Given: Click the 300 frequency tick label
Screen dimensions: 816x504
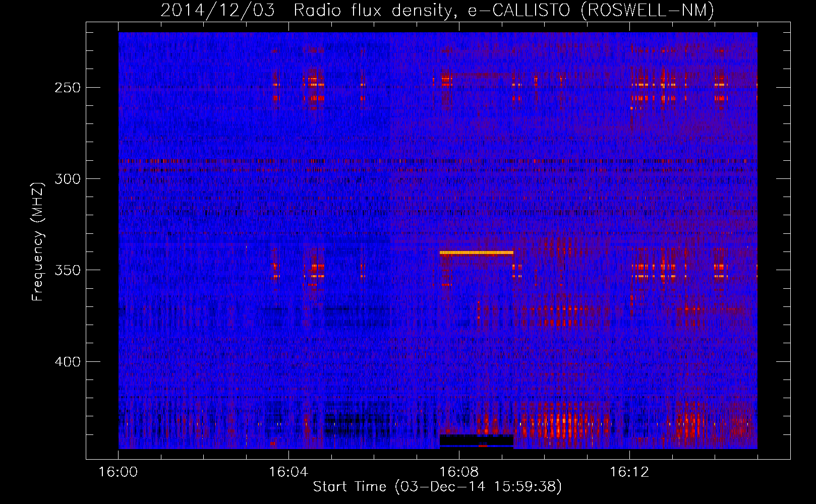Looking at the screenshot, I should [x=68, y=179].
